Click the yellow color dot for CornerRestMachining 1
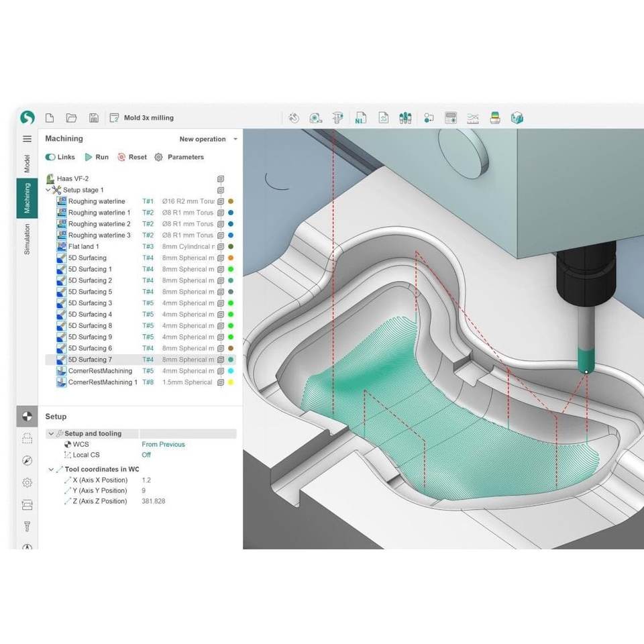This screenshot has height=644, width=644. click(x=231, y=382)
